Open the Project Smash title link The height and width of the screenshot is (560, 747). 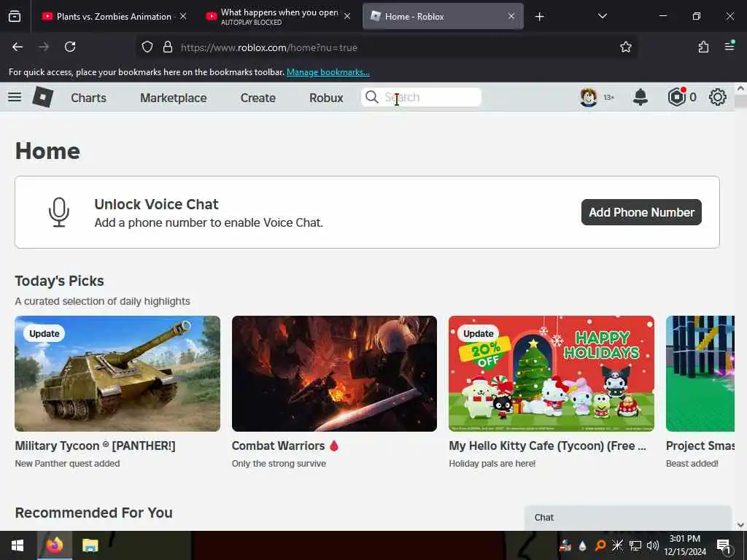[700, 446]
